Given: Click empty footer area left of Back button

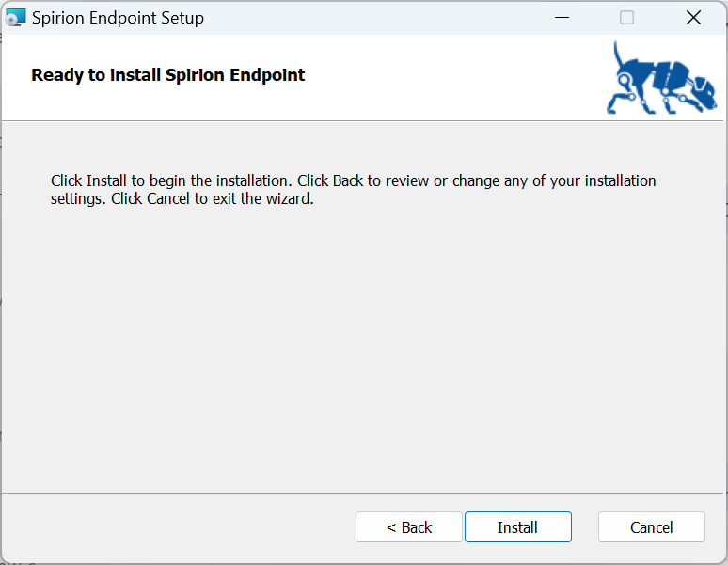Looking at the screenshot, I should [x=179, y=527].
